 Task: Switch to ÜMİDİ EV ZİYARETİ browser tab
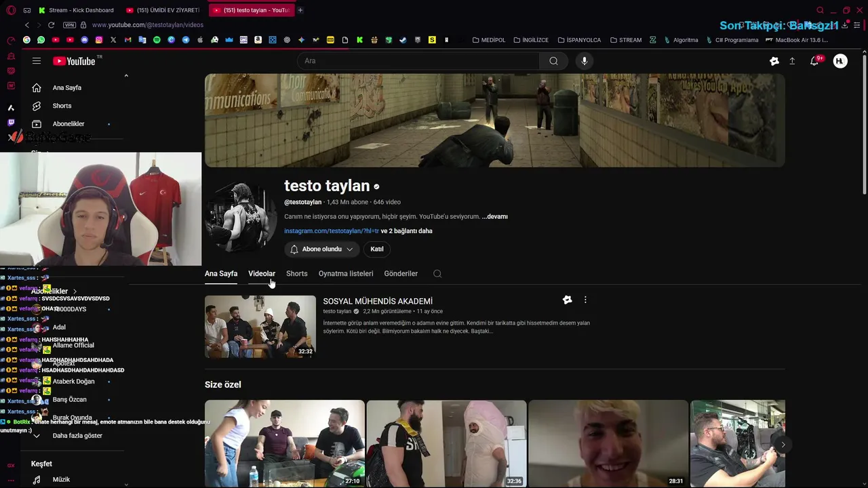pos(163,10)
